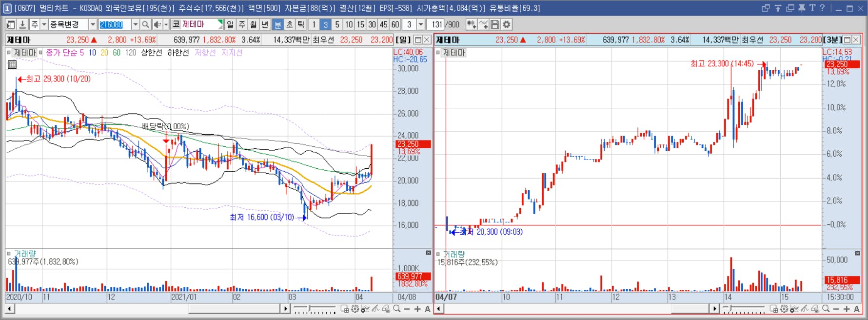Click the A auto-fit icon below daily chart
The width and height of the screenshot is (868, 320).
point(428,309)
